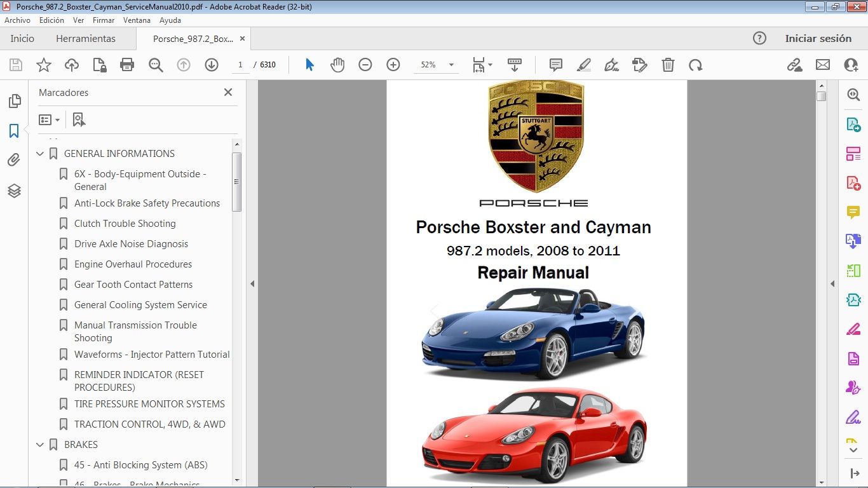Switch to the Herramientas tab
868x488 pixels.
tap(86, 39)
